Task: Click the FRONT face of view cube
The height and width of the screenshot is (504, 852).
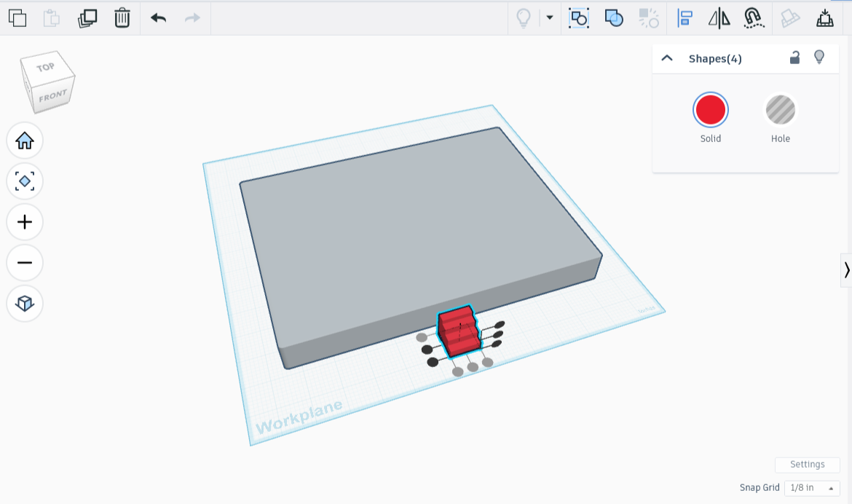Action: 53,97
